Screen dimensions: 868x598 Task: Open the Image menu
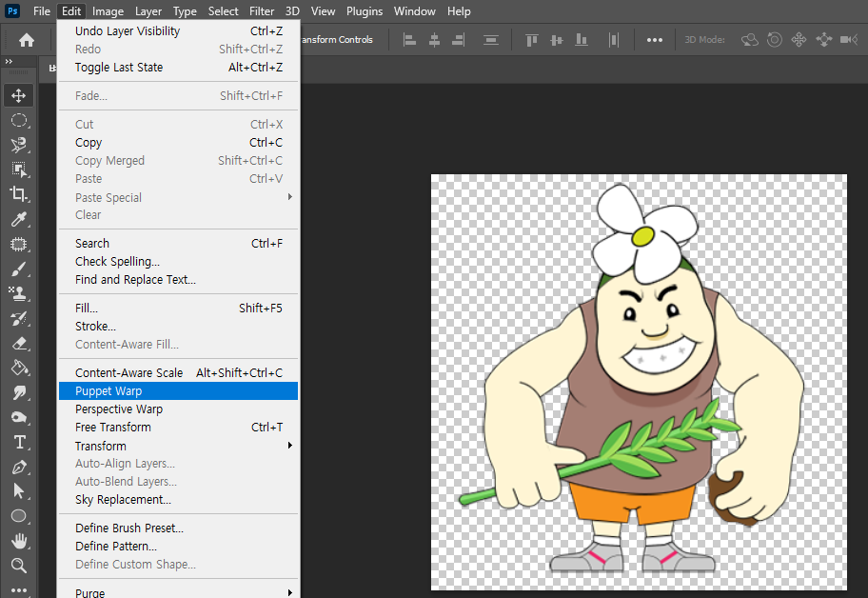point(108,11)
